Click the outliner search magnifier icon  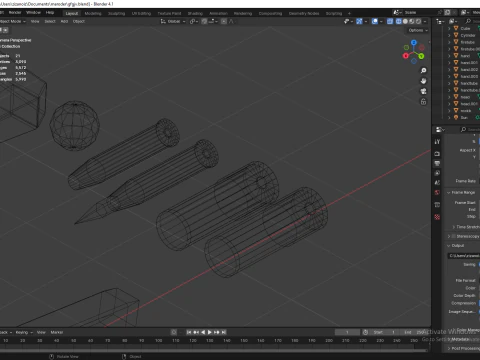(x=468, y=21)
